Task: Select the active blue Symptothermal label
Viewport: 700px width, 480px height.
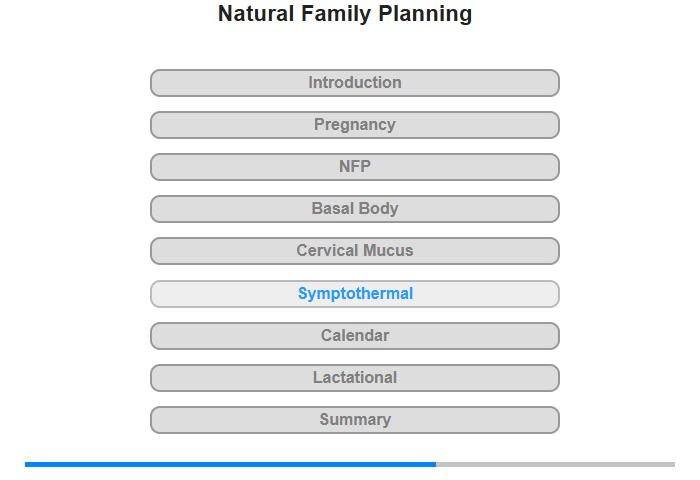Action: 355,294
